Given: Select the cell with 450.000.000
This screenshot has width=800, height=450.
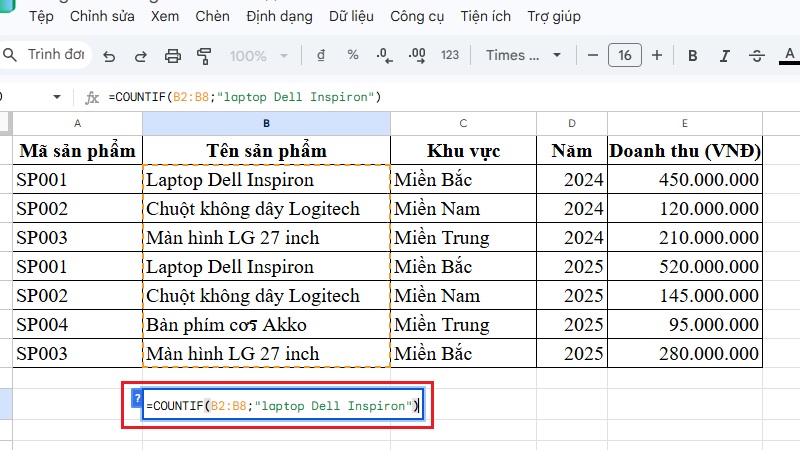Looking at the screenshot, I should [685, 180].
